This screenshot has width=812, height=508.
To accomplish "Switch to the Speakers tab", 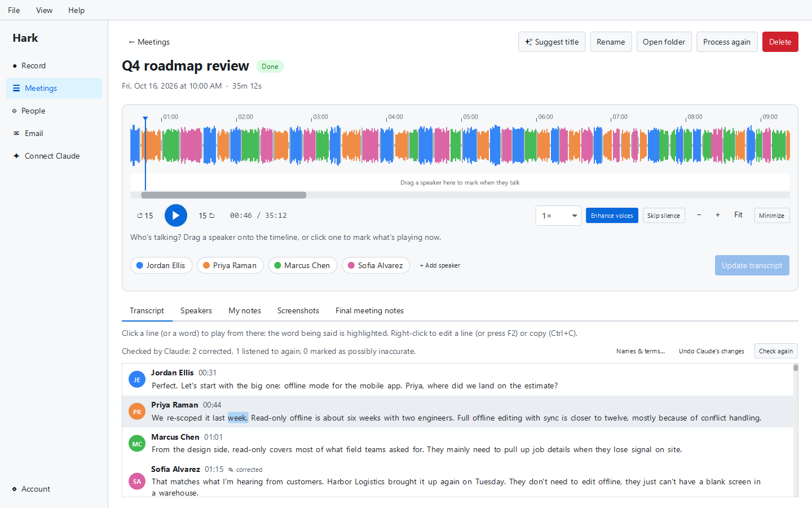I will click(x=196, y=310).
